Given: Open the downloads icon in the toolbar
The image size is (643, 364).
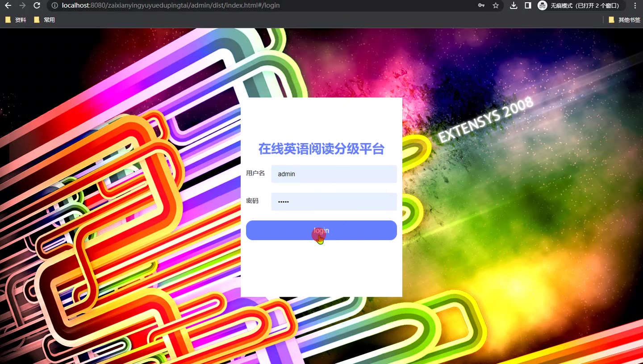Looking at the screenshot, I should 514,5.
